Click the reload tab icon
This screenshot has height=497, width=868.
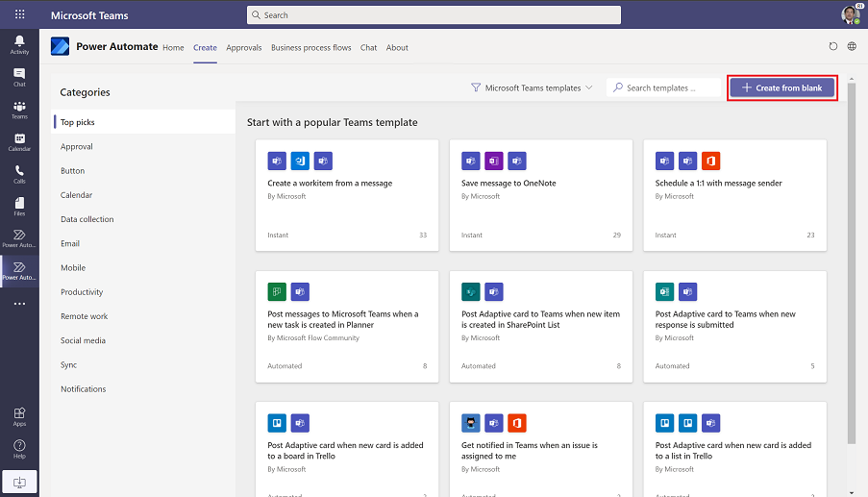coord(833,46)
